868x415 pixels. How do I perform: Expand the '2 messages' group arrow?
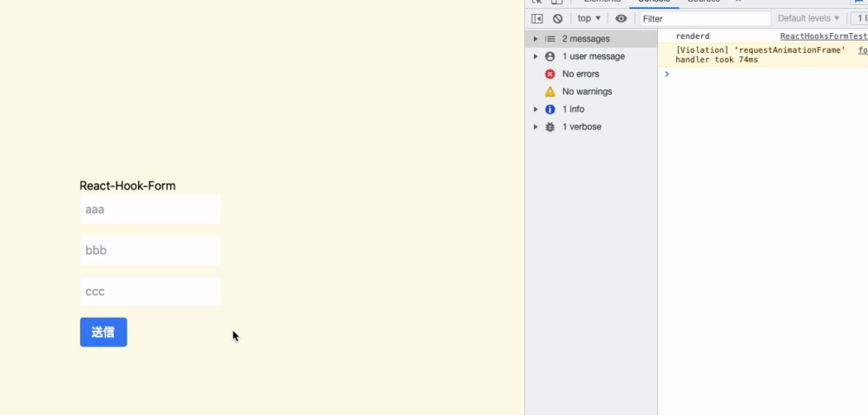tap(536, 39)
